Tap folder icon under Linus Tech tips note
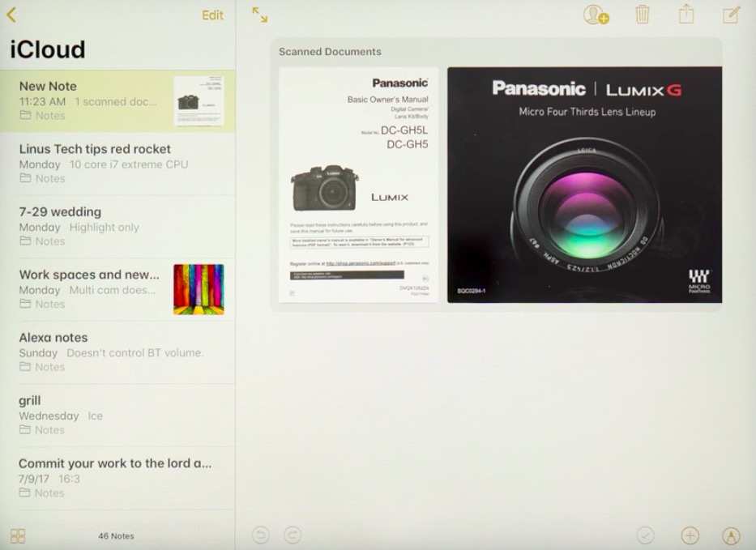Viewport: 756px width, 550px height. 25,178
